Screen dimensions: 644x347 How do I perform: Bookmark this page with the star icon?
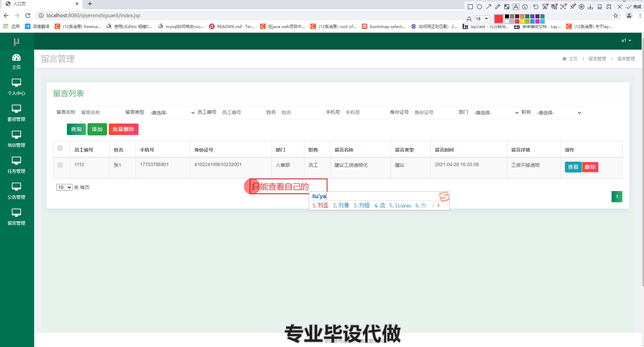[x=616, y=16]
